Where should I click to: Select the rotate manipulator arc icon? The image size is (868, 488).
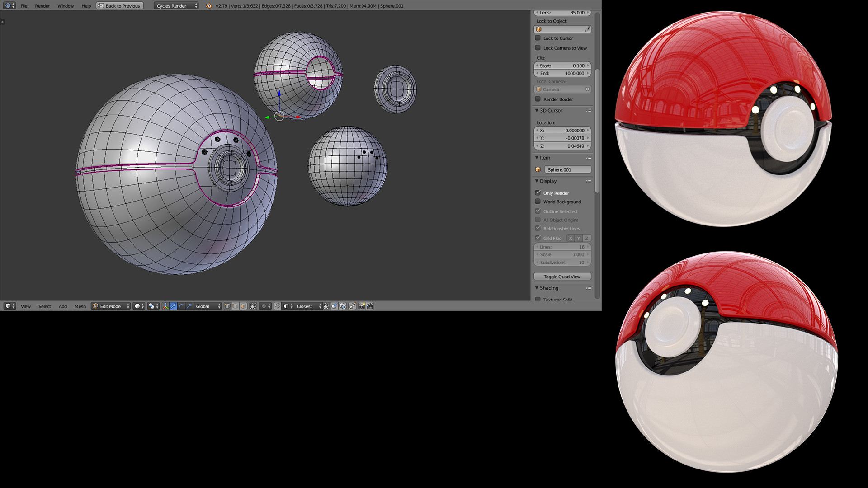click(181, 306)
